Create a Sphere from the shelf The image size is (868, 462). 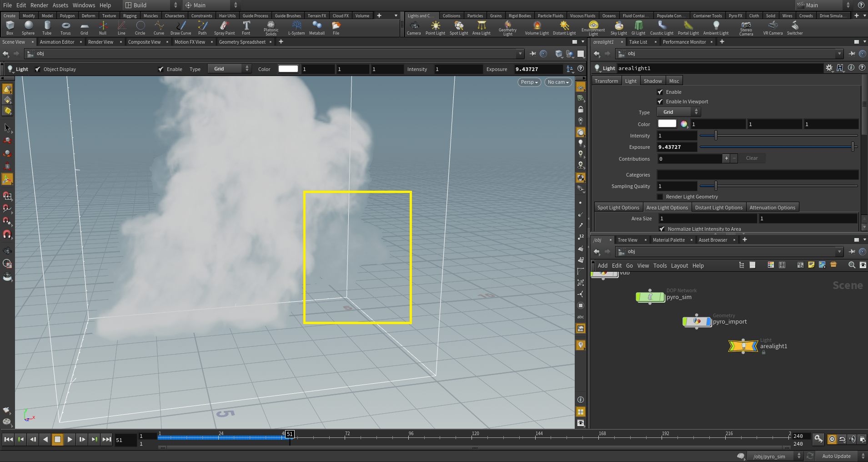[x=28, y=28]
